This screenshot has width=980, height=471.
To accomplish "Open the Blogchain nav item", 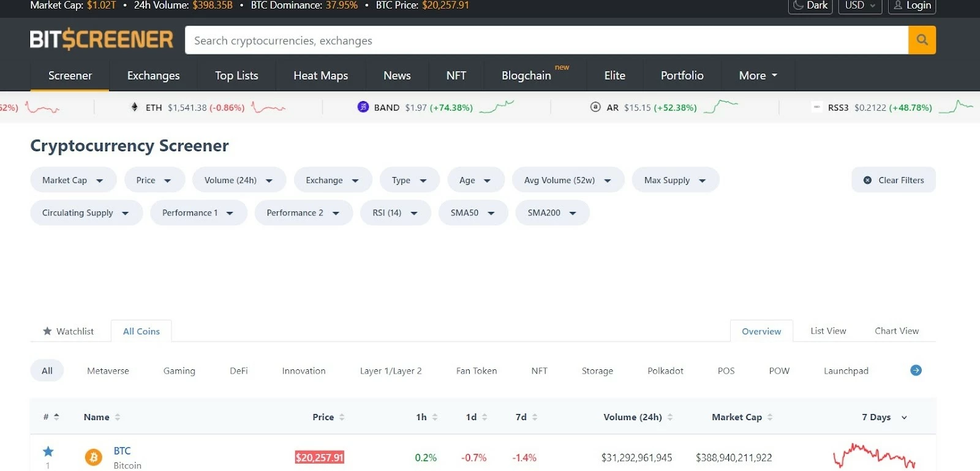I will point(535,75).
